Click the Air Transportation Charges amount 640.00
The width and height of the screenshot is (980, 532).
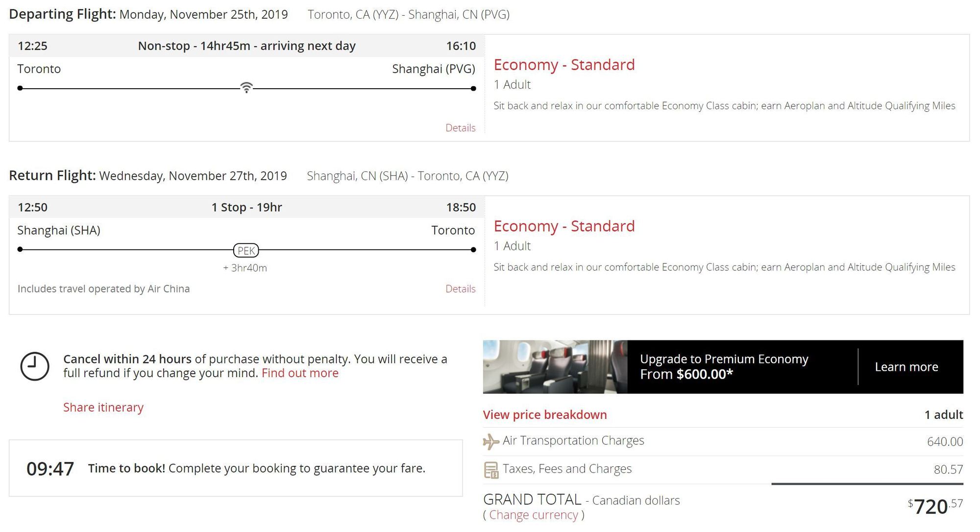point(945,442)
